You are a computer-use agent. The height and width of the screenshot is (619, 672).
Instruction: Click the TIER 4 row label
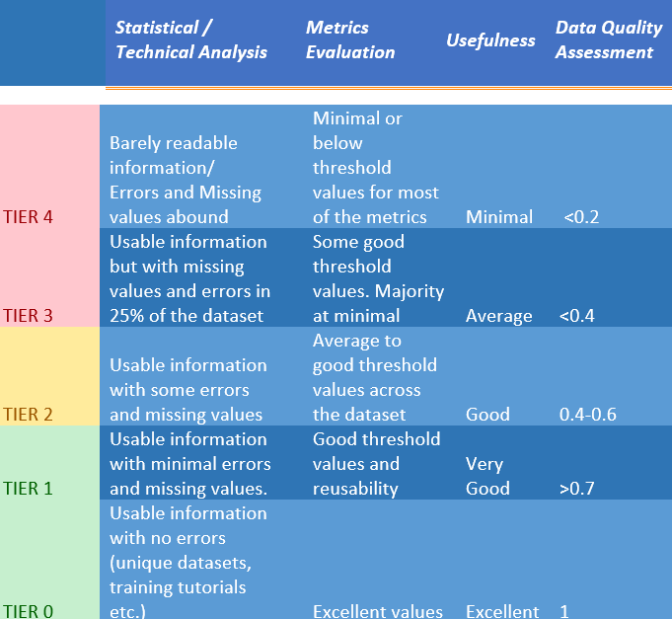coord(28,217)
